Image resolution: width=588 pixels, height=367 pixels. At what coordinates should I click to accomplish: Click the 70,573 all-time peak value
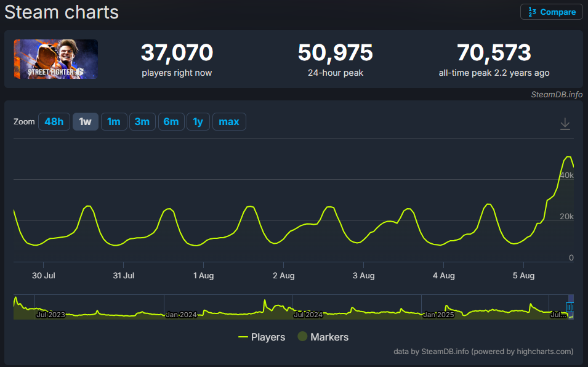coord(494,52)
